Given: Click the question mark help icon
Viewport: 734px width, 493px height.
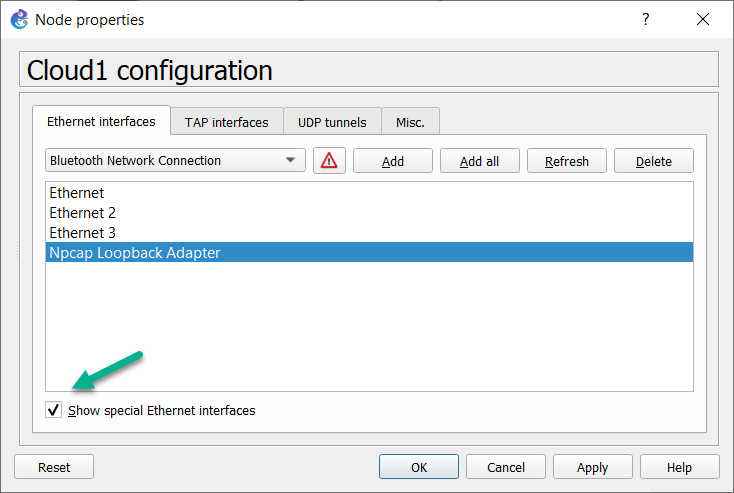Looking at the screenshot, I should [x=646, y=19].
